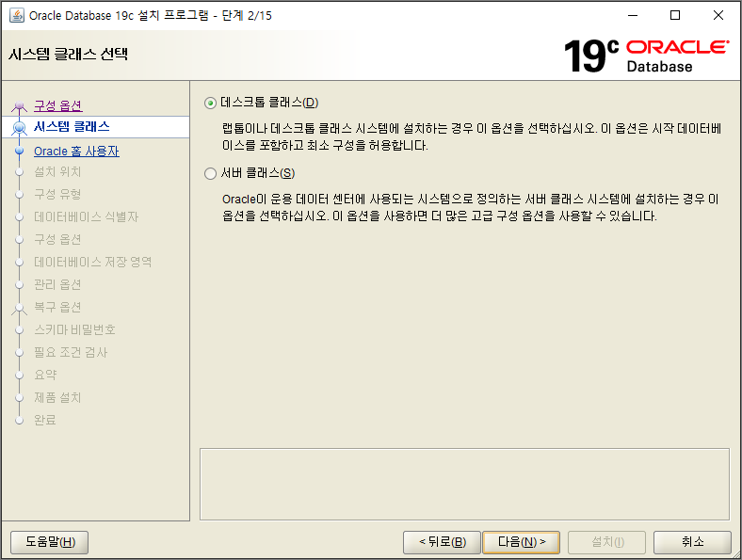Click the 시스템 클래스 선택 page heading
The height and width of the screenshot is (560, 742).
[x=68, y=54]
